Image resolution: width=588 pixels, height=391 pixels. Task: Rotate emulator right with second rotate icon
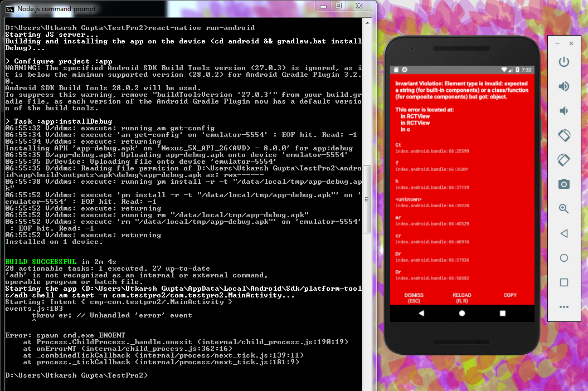(563, 160)
